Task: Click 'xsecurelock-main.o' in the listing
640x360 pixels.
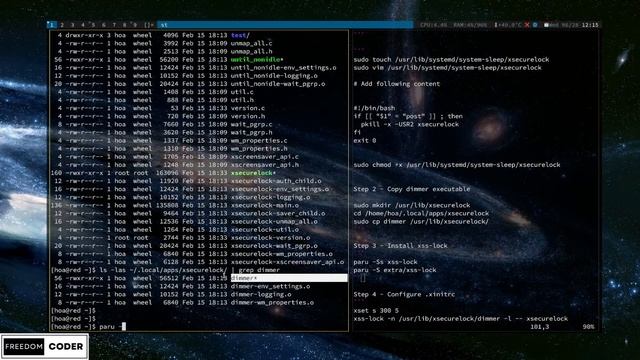Action: 264,205
